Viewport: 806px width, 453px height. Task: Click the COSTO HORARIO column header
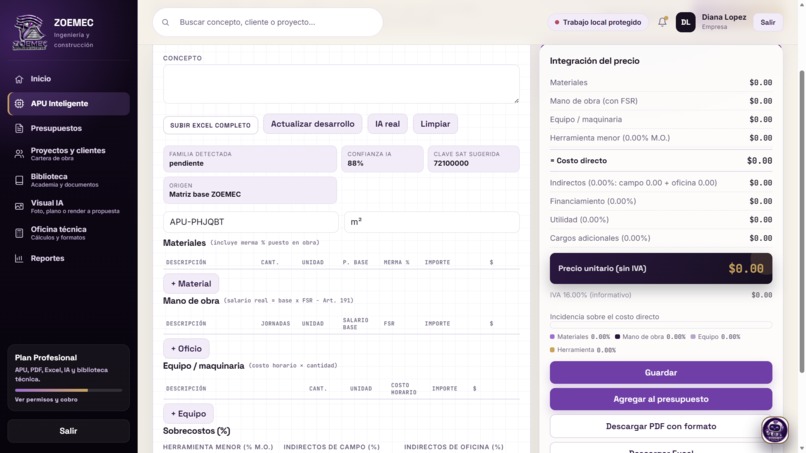tap(404, 389)
